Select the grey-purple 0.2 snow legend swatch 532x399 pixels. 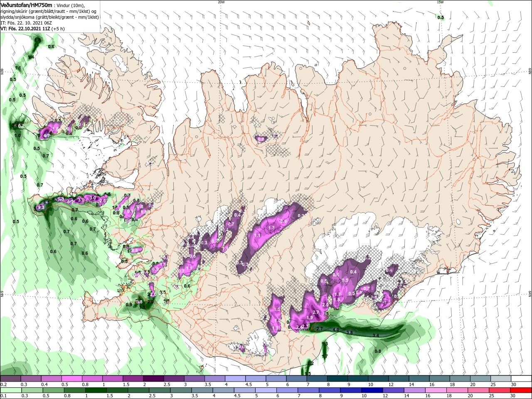11,379
